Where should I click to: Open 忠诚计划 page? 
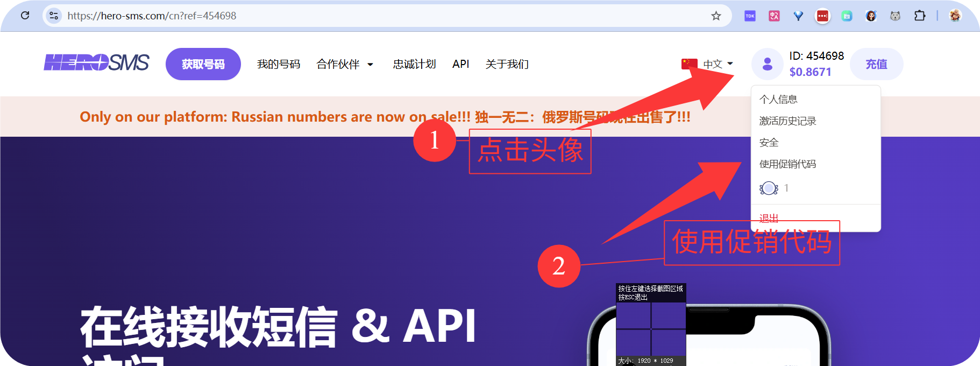click(414, 64)
